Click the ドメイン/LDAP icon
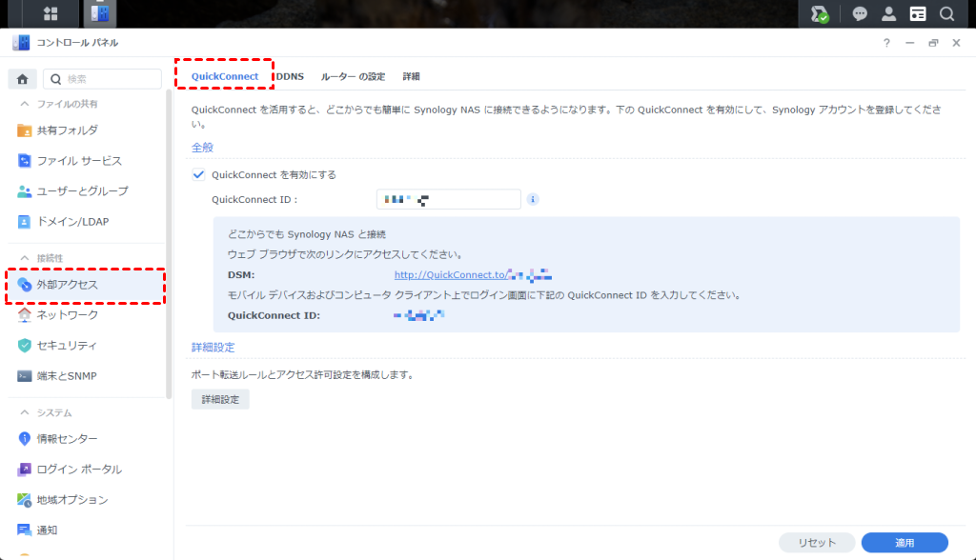The image size is (976, 560). pyautogui.click(x=24, y=222)
